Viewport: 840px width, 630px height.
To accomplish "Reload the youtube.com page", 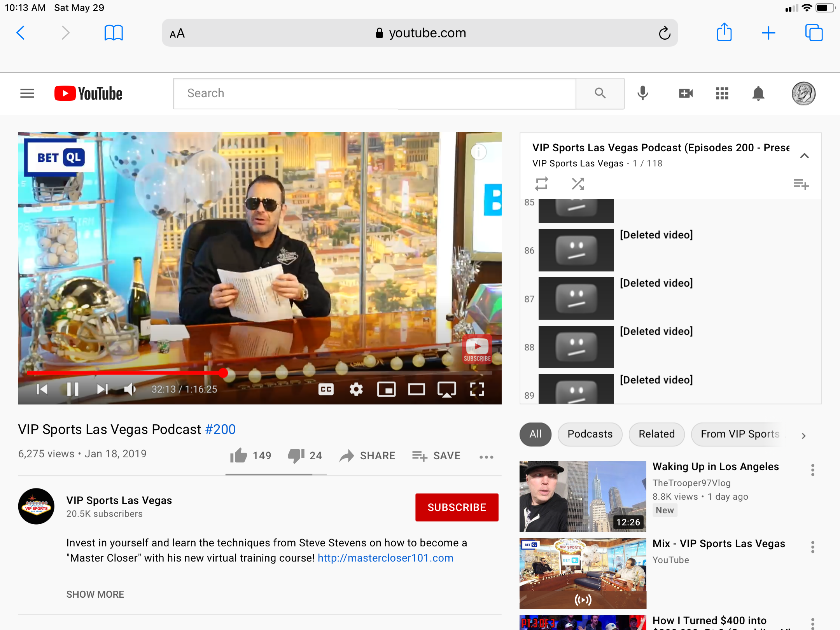I will [x=665, y=33].
